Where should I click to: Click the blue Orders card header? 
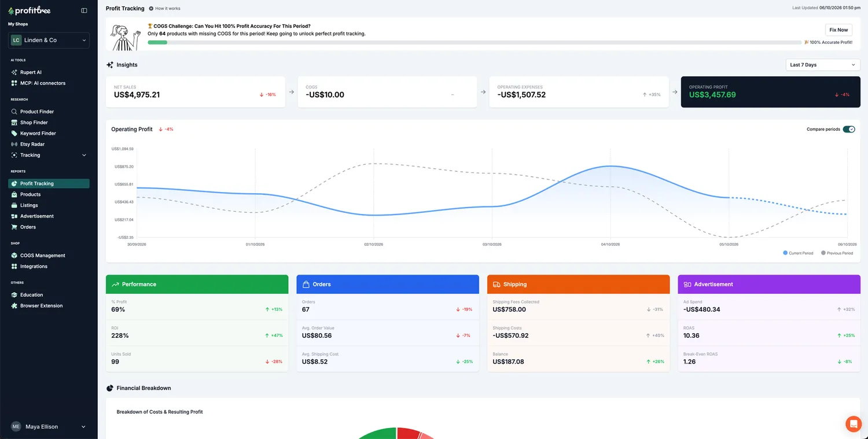click(x=388, y=284)
